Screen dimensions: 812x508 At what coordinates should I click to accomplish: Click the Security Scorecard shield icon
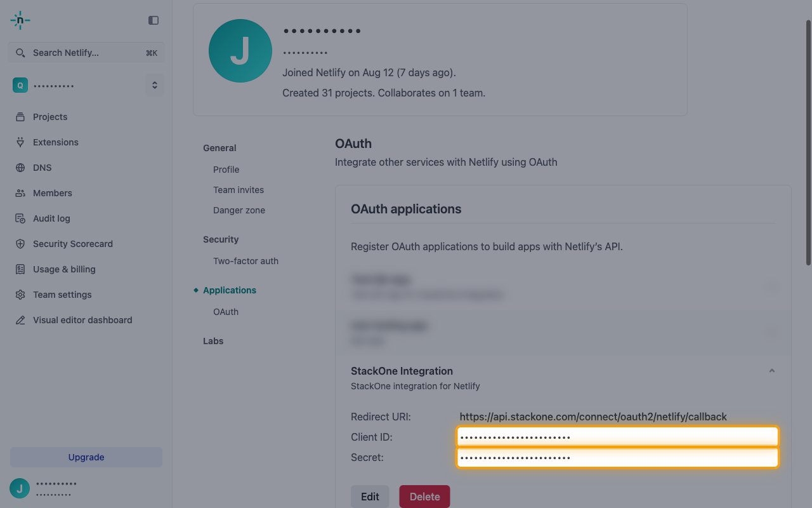pyautogui.click(x=20, y=244)
